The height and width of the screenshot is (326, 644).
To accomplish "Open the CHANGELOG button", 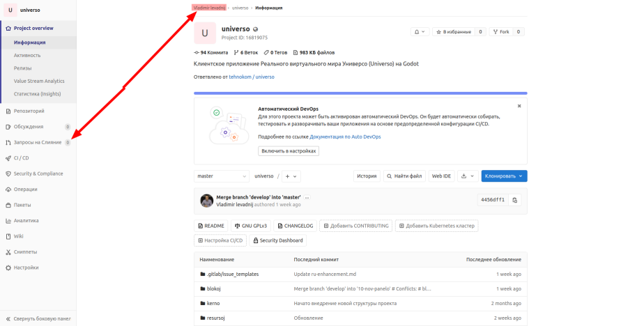I will click(x=296, y=226).
